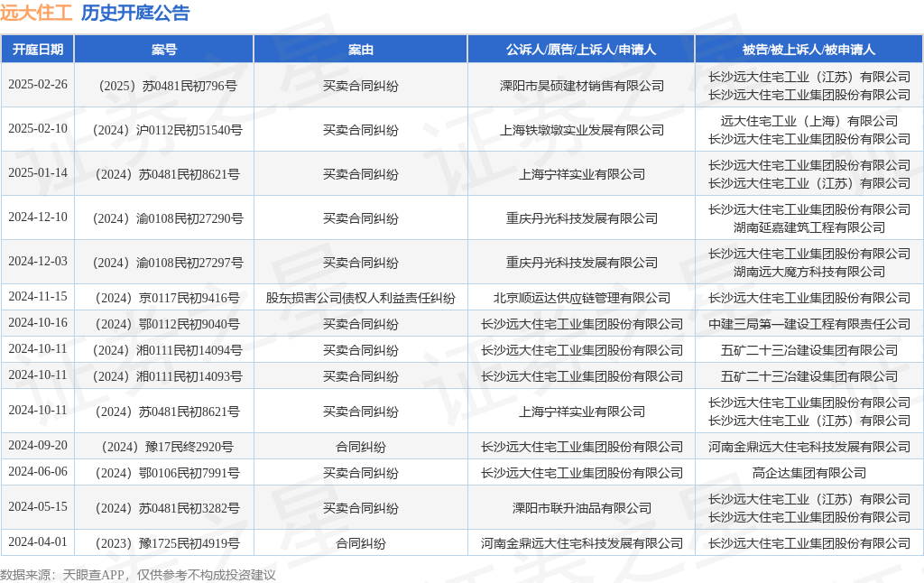
Task: Select defendant 高企达集团有限公司
Action: point(809,474)
